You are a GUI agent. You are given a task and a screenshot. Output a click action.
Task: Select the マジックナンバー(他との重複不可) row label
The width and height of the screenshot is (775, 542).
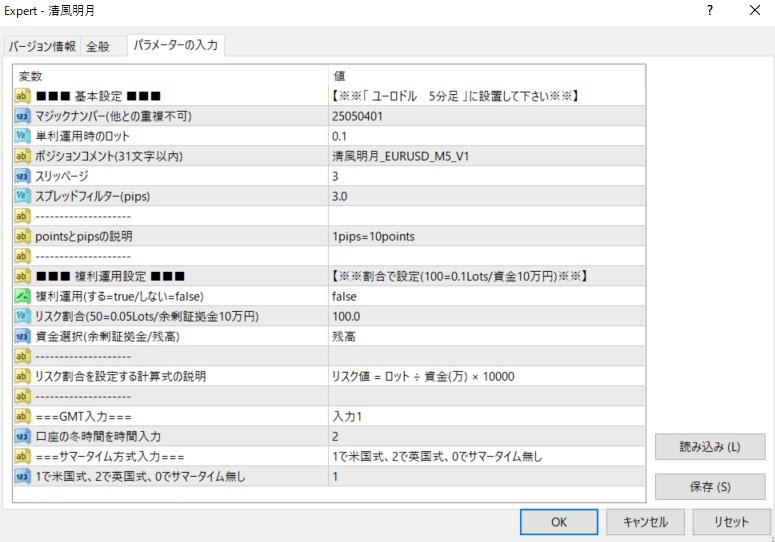coord(113,116)
